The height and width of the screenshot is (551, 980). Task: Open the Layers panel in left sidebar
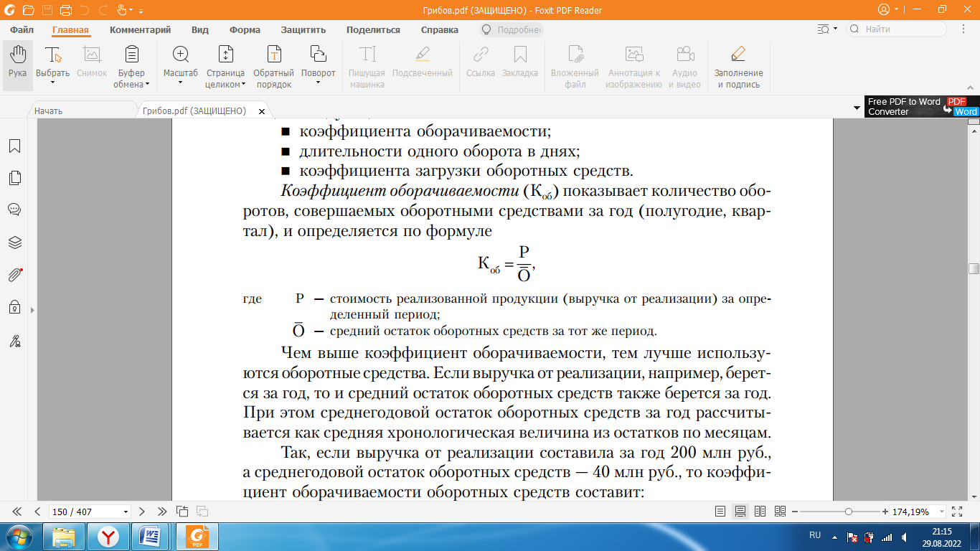coord(14,242)
